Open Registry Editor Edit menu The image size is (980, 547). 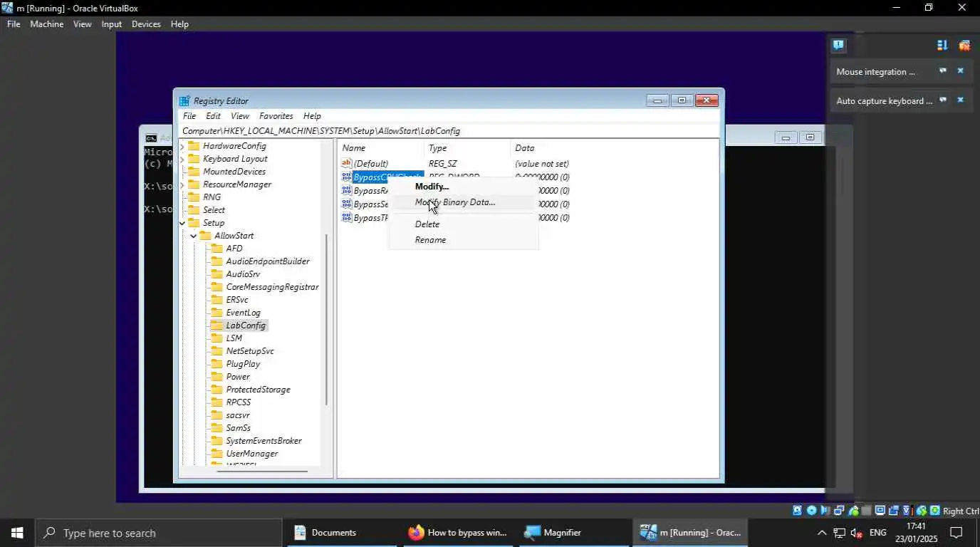[213, 116]
